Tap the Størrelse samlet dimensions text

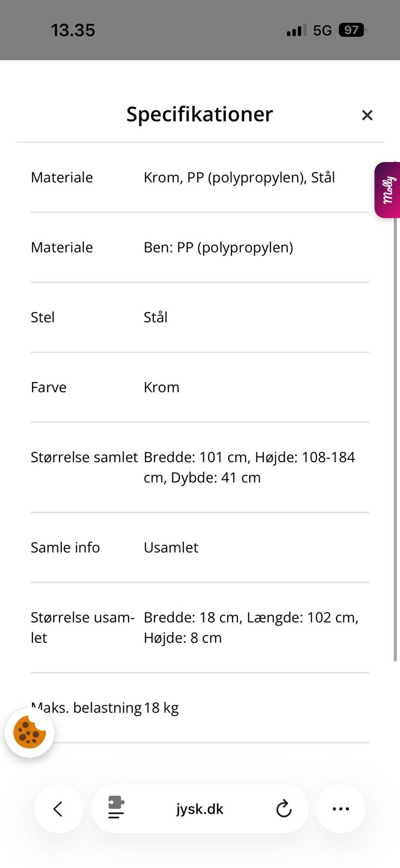click(249, 467)
